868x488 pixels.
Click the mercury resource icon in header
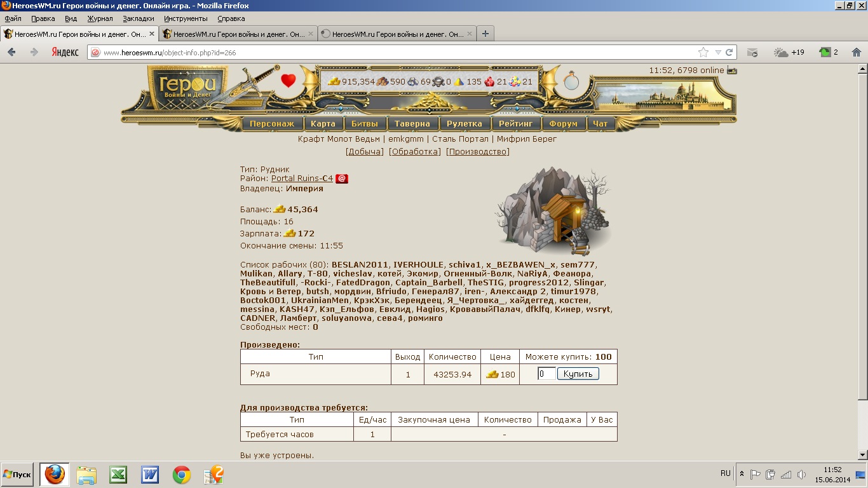tap(438, 81)
